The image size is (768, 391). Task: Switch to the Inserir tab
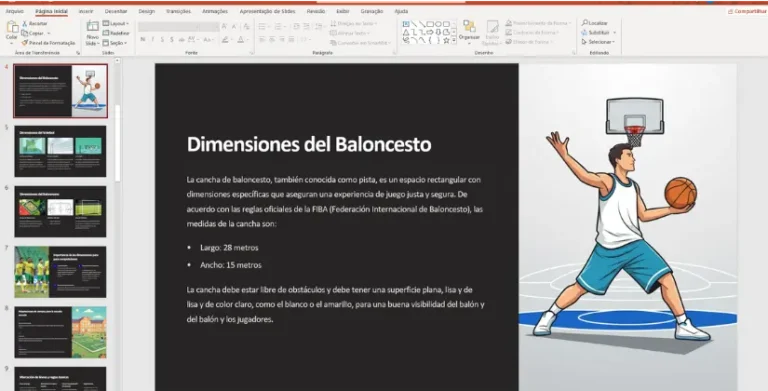pos(86,11)
